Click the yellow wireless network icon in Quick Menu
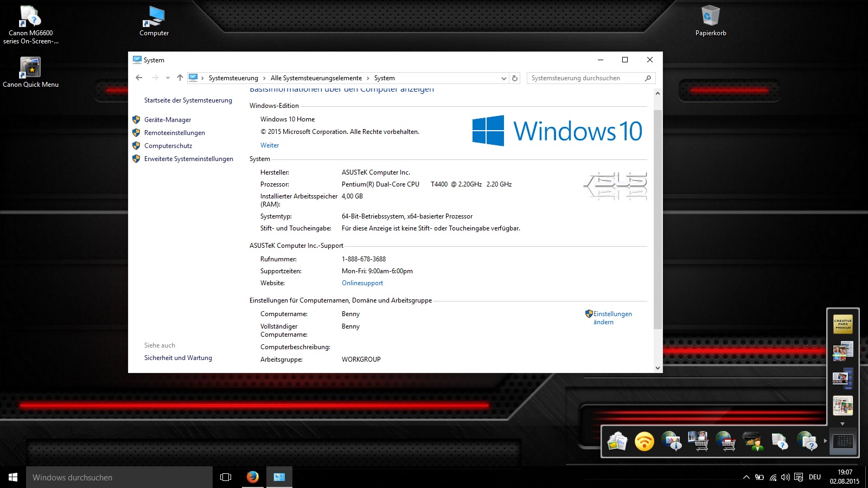 click(644, 441)
